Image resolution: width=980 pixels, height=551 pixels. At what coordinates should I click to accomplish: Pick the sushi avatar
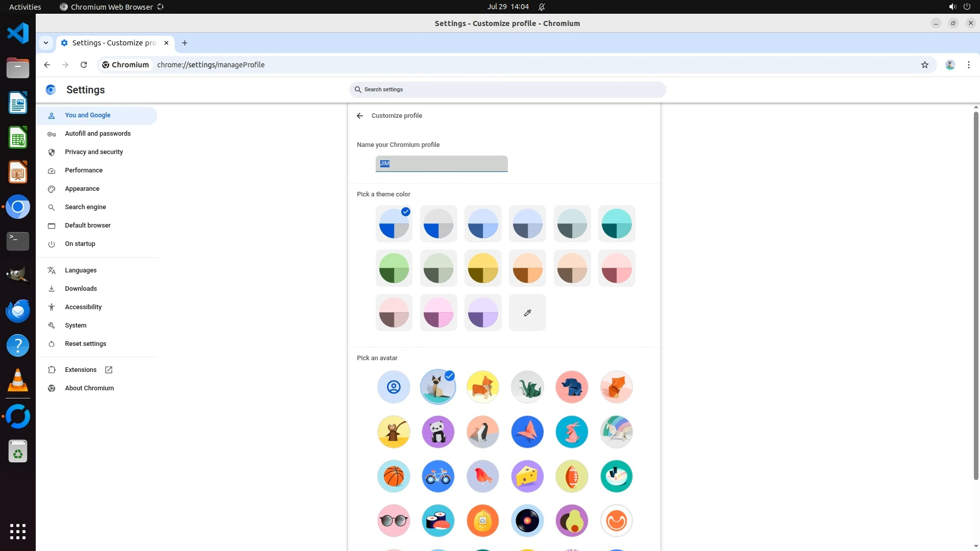tap(438, 521)
